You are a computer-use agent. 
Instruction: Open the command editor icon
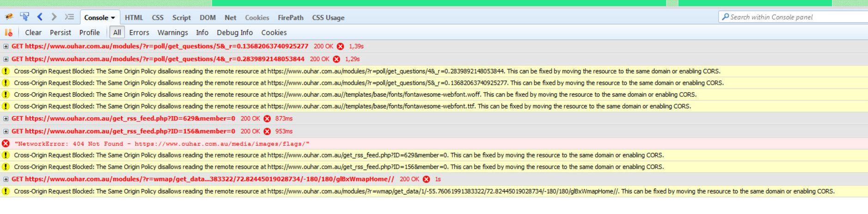tap(69, 17)
